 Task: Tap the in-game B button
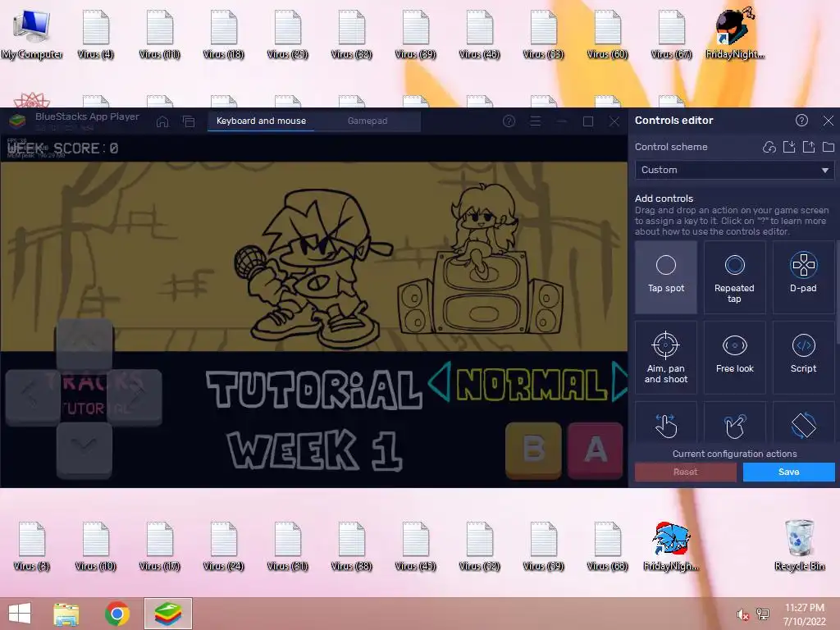(533, 450)
